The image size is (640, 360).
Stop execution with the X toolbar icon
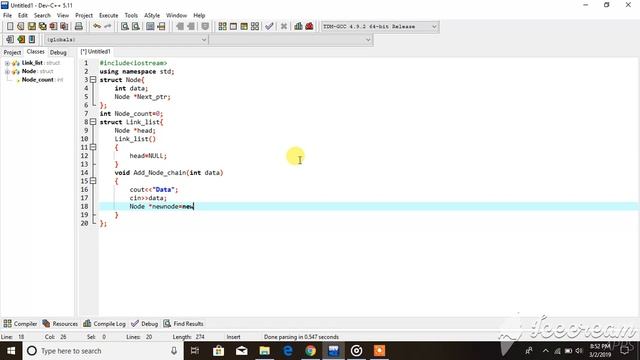(x=284, y=27)
